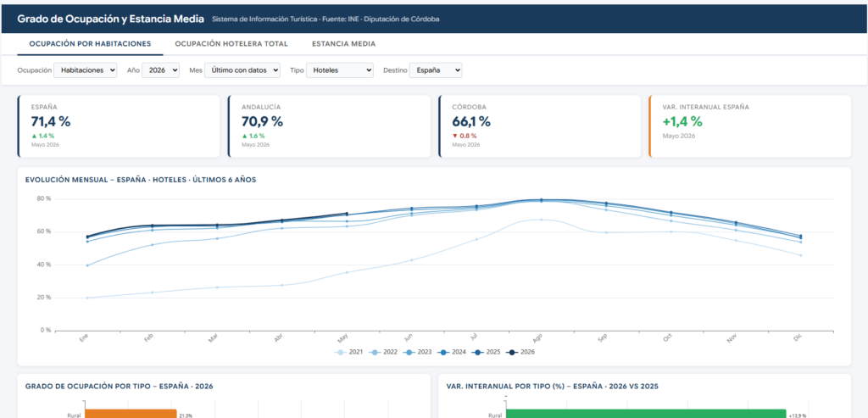Hide the 2024 legend series

[x=452, y=352]
